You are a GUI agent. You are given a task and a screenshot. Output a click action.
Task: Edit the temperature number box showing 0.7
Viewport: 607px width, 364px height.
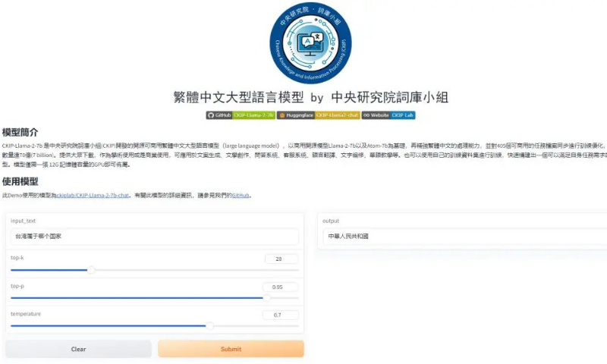tap(280, 315)
